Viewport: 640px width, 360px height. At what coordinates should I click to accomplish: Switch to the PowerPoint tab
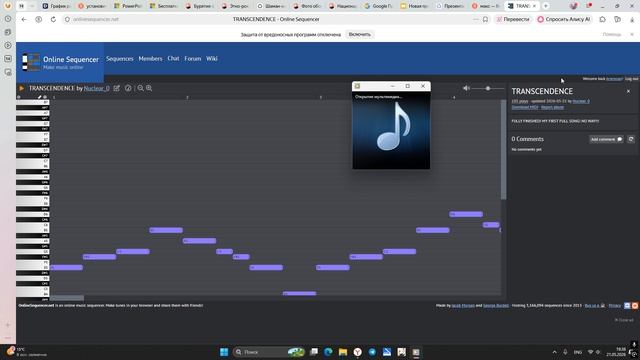[128, 6]
